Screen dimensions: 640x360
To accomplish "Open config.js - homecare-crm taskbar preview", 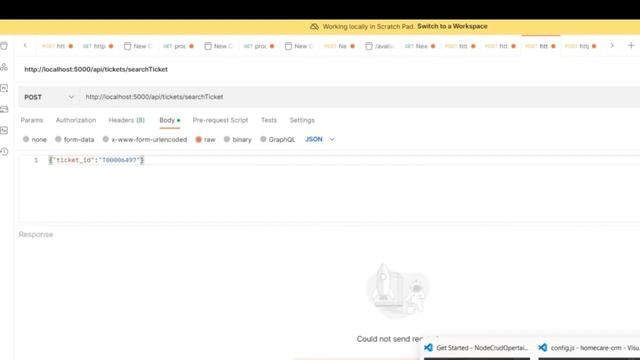I will coord(589,348).
